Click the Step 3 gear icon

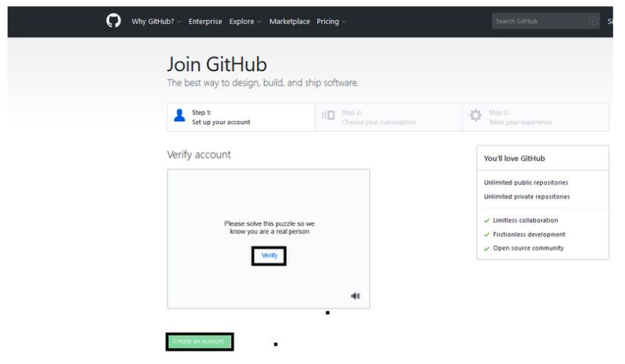pos(475,116)
